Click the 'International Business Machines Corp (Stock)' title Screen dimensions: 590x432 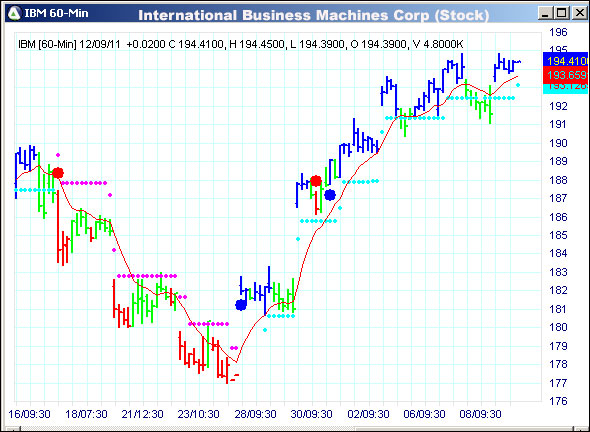tap(314, 15)
